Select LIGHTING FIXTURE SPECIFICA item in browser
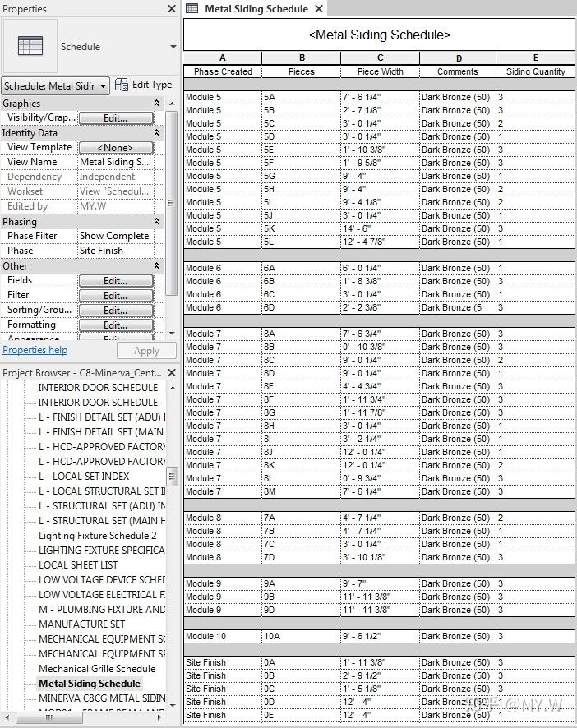Screen dimensions: 577x728 (102, 551)
